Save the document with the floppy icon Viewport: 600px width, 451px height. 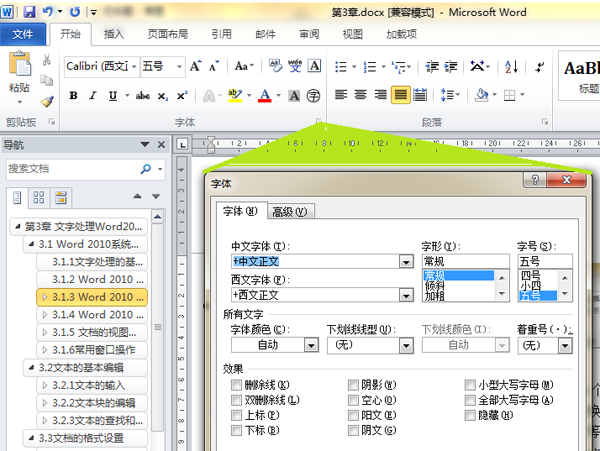coord(29,12)
